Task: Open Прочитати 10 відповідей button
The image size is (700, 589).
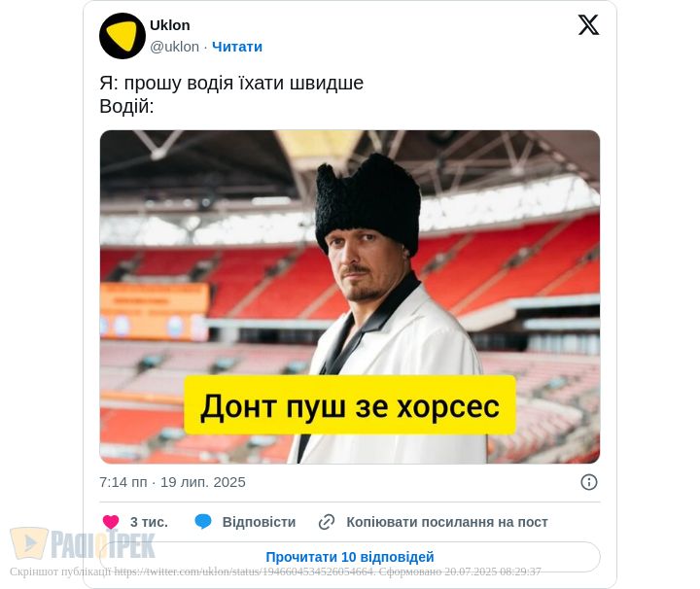Action: (x=350, y=557)
